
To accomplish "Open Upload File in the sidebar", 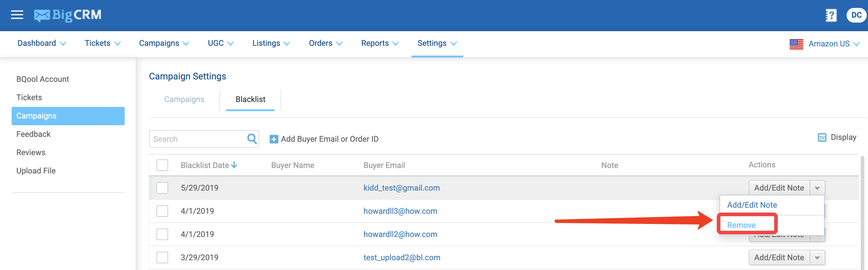I will [x=36, y=171].
